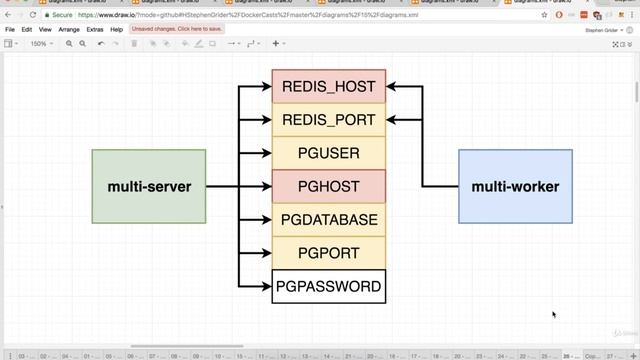Open the File menu

pyautogui.click(x=10, y=29)
